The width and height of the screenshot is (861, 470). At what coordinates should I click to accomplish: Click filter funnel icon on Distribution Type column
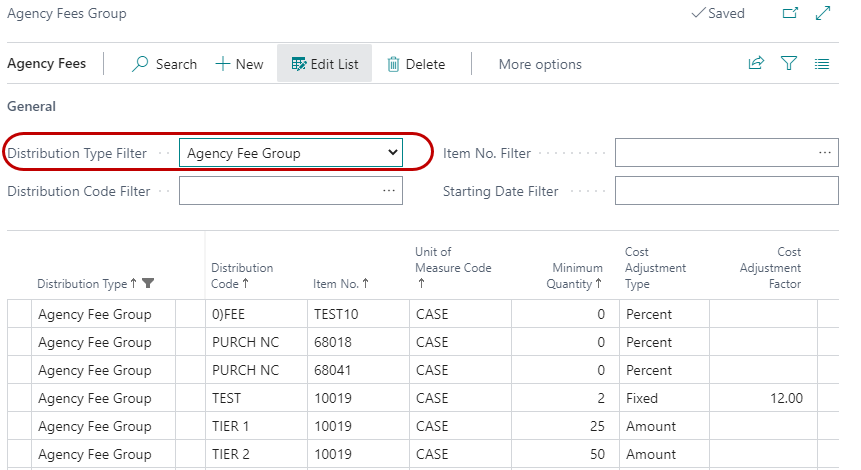(x=148, y=283)
